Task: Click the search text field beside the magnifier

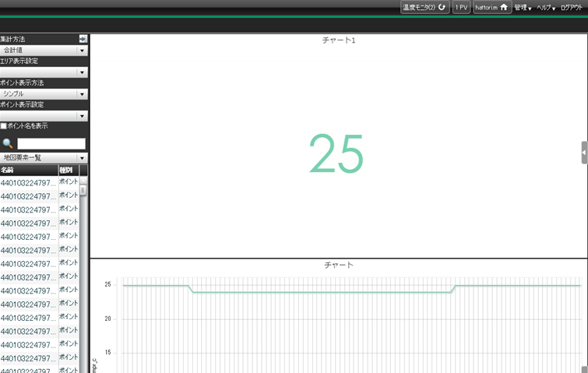Action: tap(51, 143)
